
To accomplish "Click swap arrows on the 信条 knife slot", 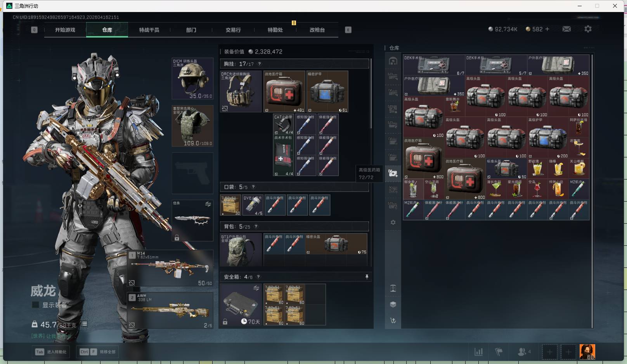I will [x=208, y=204].
